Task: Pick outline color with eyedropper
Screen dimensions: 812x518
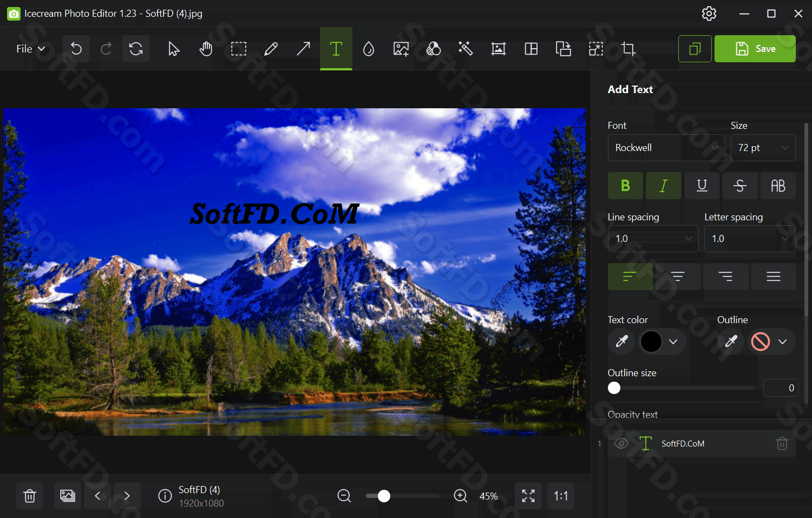Action: (x=731, y=342)
